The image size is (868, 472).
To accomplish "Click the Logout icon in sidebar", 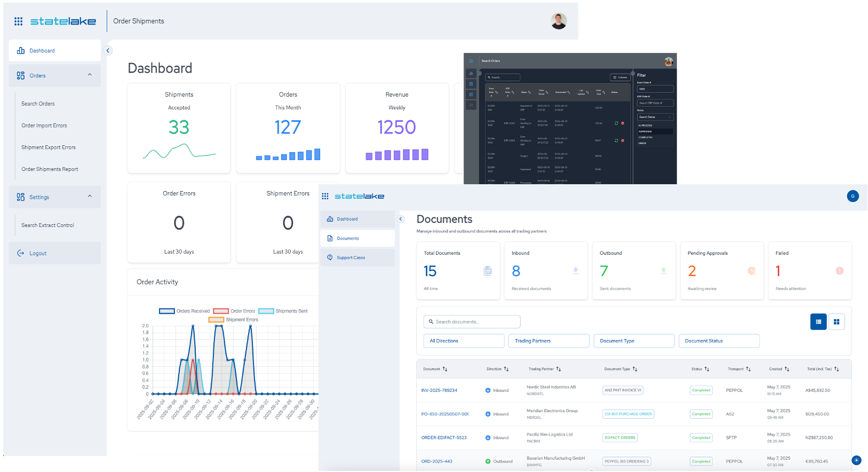I will 21,253.
